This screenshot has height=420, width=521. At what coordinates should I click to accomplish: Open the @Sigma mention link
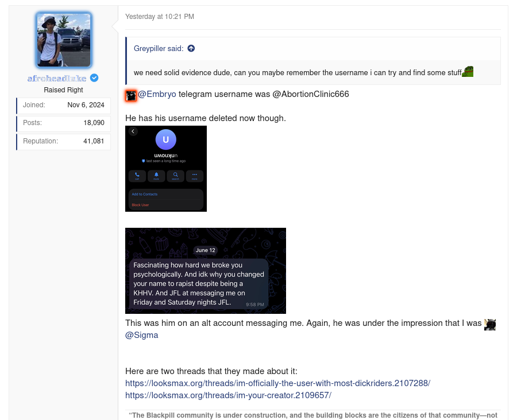coord(141,335)
